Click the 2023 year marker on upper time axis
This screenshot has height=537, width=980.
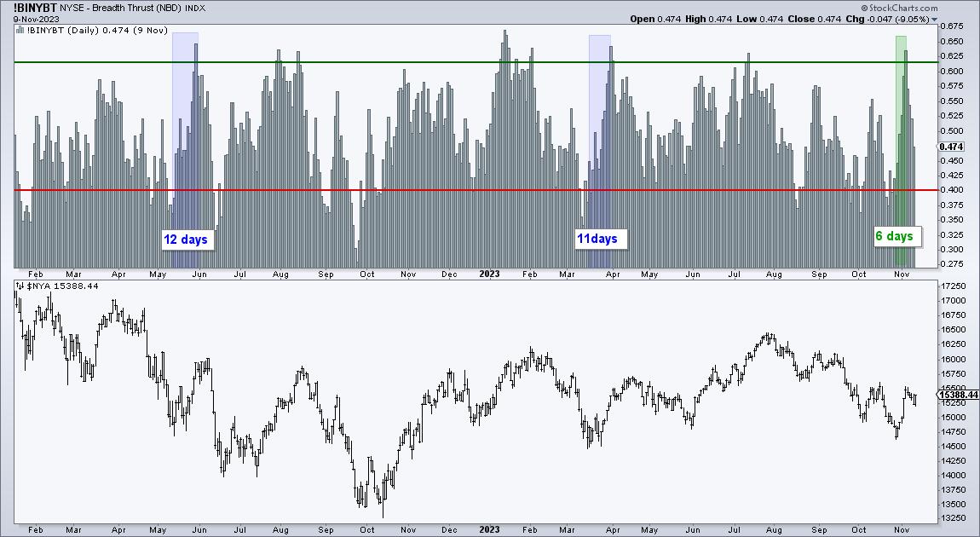(x=489, y=274)
